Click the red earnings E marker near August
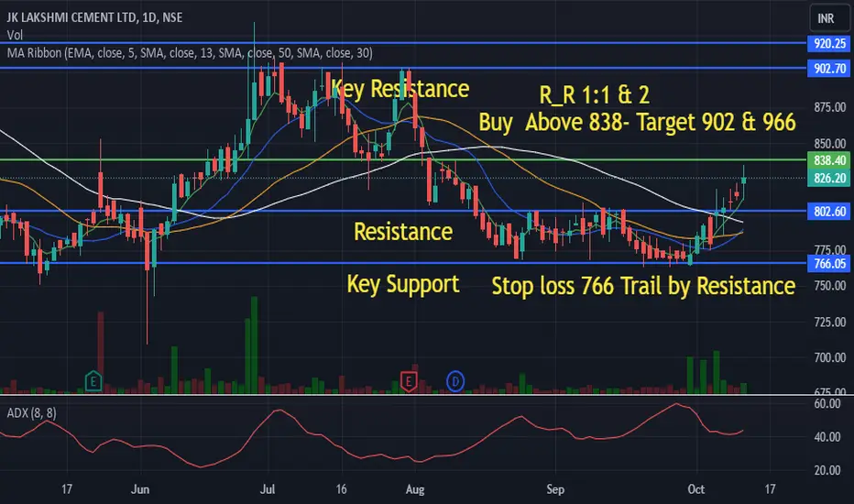Screen dimensions: 854x504 coord(409,381)
